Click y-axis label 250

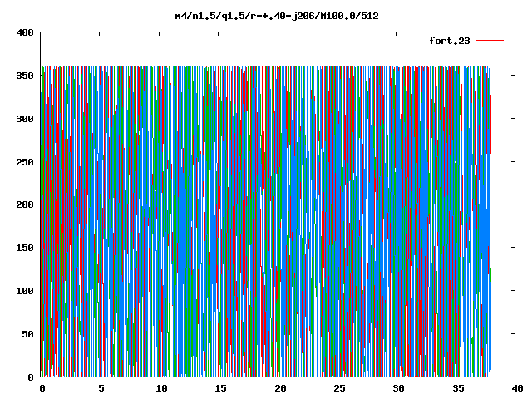point(25,162)
